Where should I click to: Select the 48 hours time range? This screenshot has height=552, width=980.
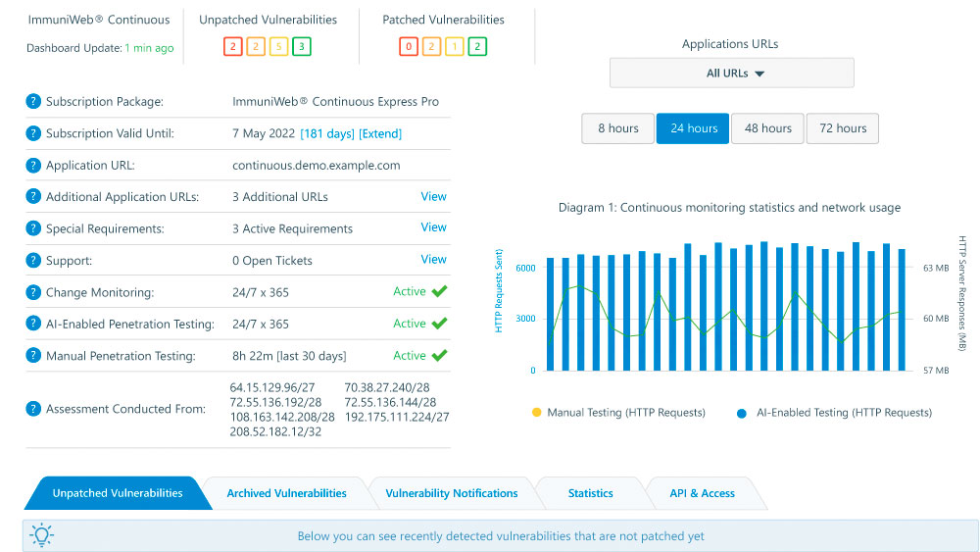(x=767, y=128)
